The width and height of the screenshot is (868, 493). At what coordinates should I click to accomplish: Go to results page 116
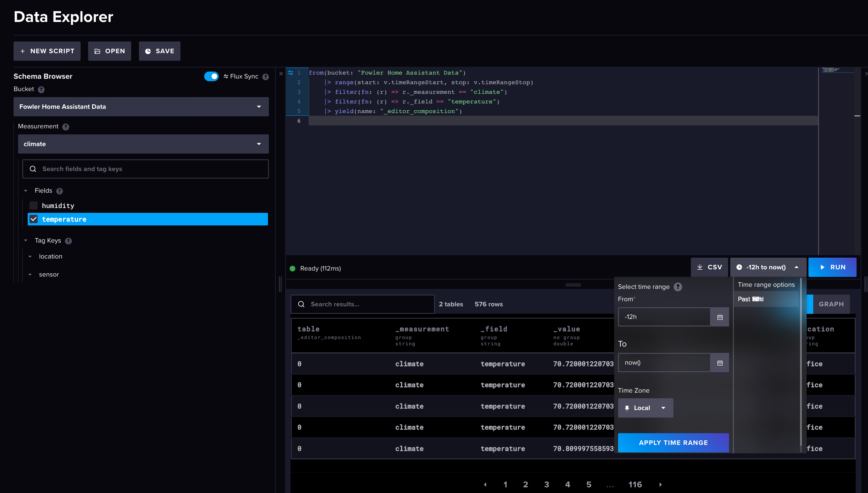point(635,484)
